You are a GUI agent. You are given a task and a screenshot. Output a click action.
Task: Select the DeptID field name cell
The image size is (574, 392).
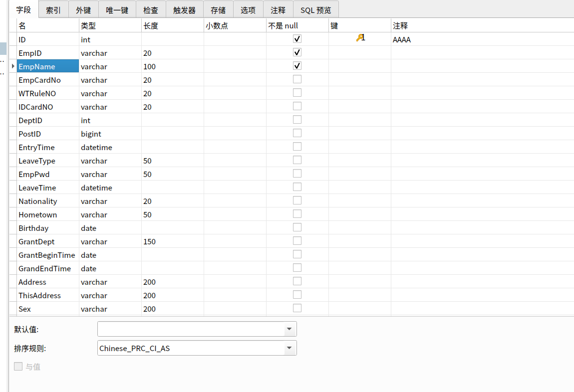[x=47, y=121]
